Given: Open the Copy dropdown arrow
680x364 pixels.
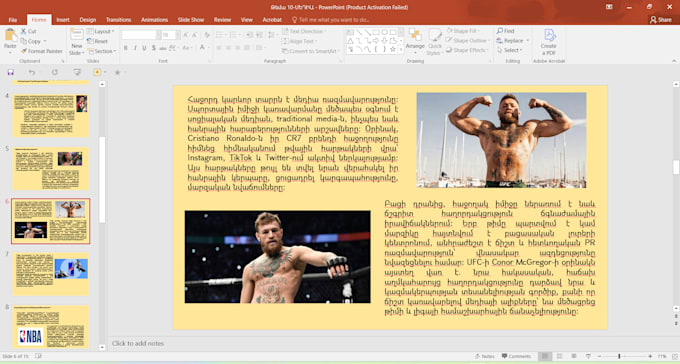Looking at the screenshot, I should coord(45,41).
